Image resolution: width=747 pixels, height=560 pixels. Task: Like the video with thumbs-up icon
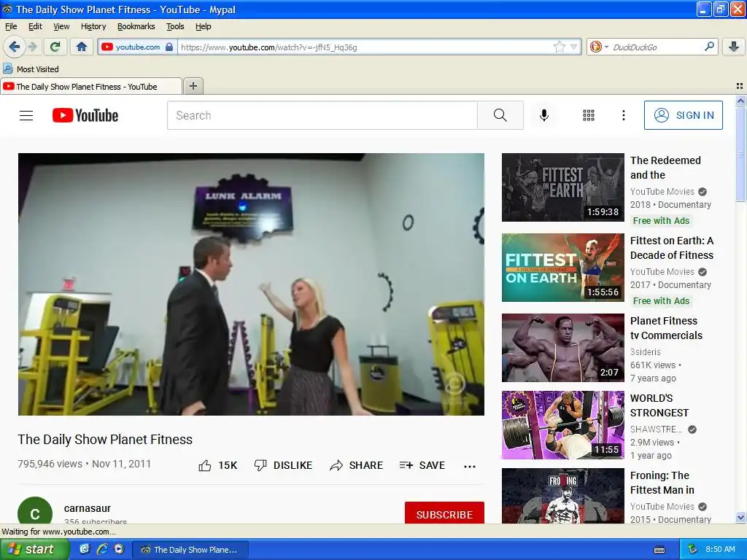(205, 465)
